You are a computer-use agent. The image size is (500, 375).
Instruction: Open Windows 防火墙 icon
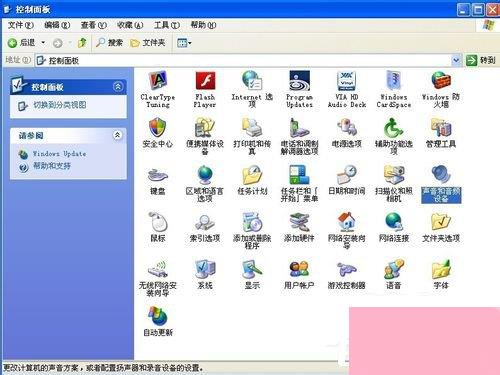[x=441, y=81]
